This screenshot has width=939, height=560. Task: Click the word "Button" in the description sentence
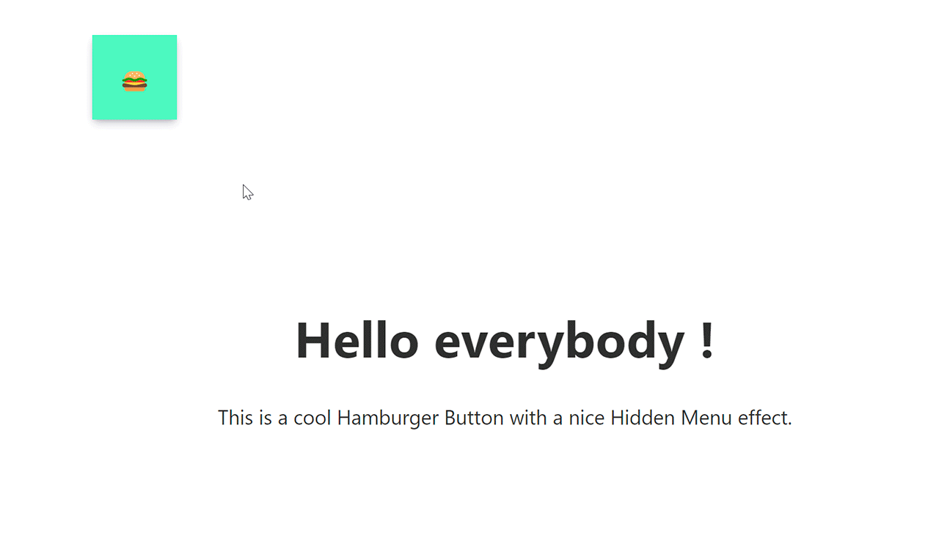click(474, 418)
